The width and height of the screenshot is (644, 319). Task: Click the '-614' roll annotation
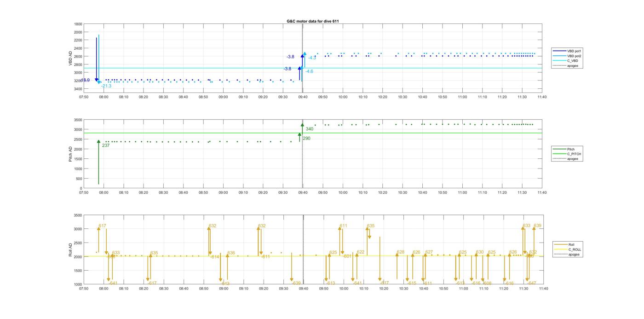214,257
